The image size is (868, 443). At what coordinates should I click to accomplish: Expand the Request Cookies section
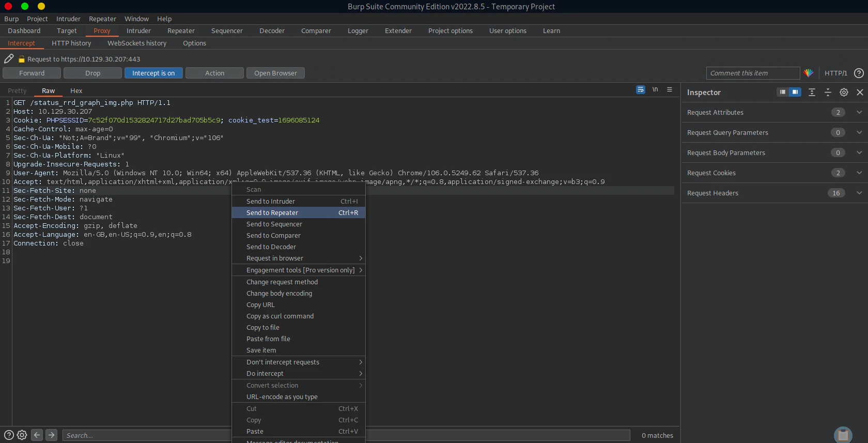[x=859, y=173]
